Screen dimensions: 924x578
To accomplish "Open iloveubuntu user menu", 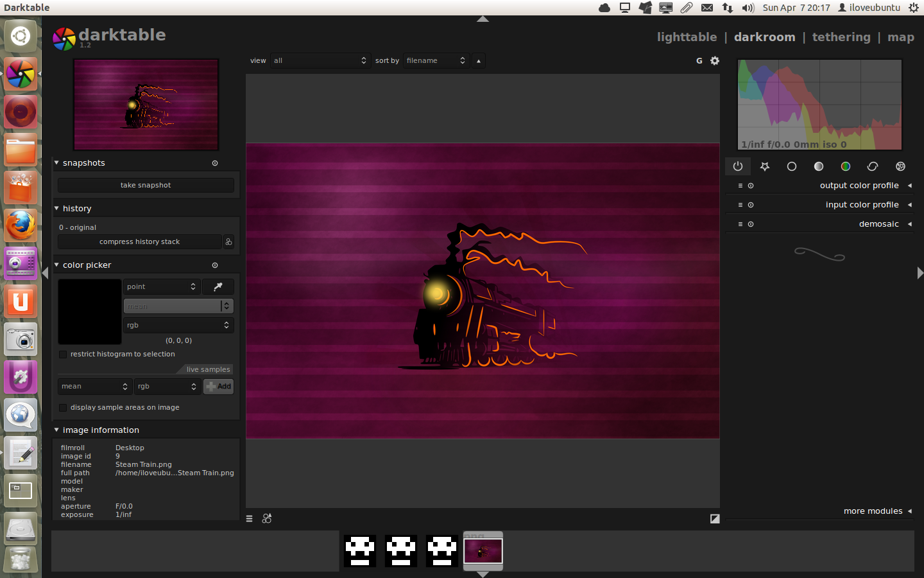I will pyautogui.click(x=869, y=8).
